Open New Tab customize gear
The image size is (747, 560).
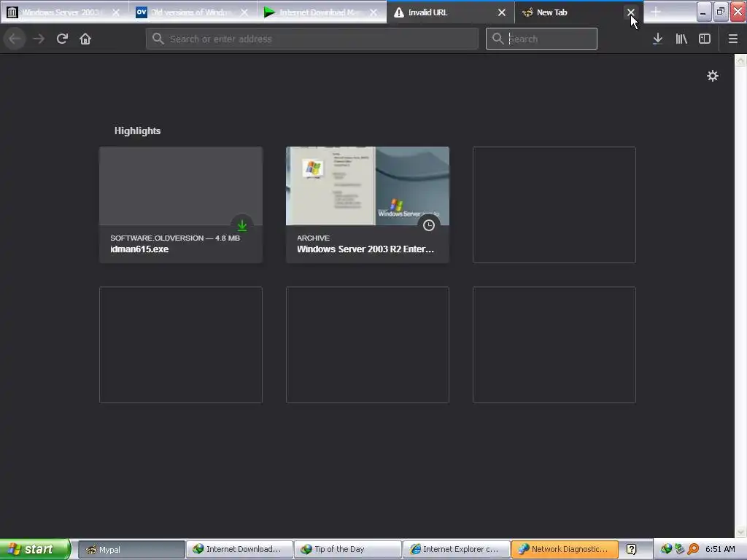pos(712,76)
